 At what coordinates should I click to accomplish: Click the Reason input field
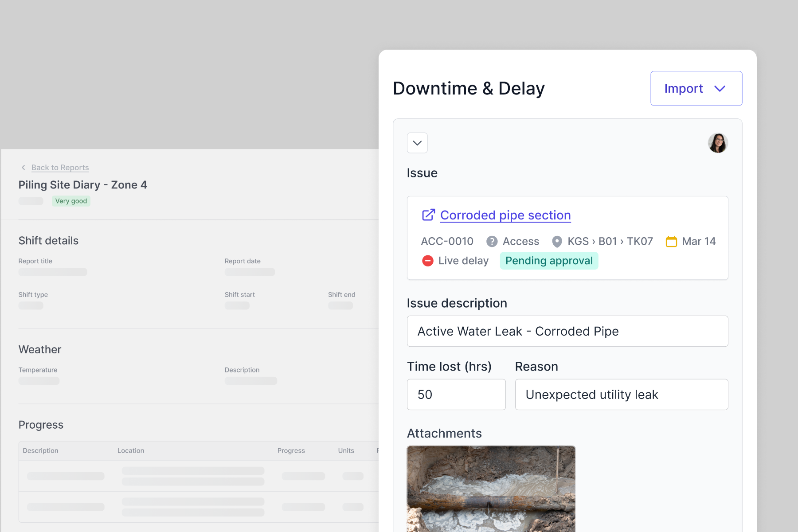coord(622,394)
